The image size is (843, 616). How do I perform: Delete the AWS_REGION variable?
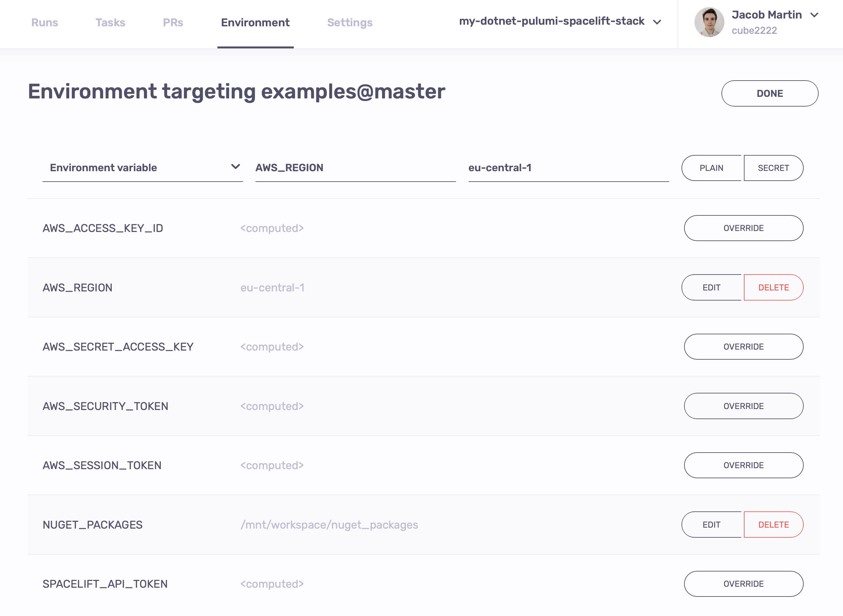point(773,288)
